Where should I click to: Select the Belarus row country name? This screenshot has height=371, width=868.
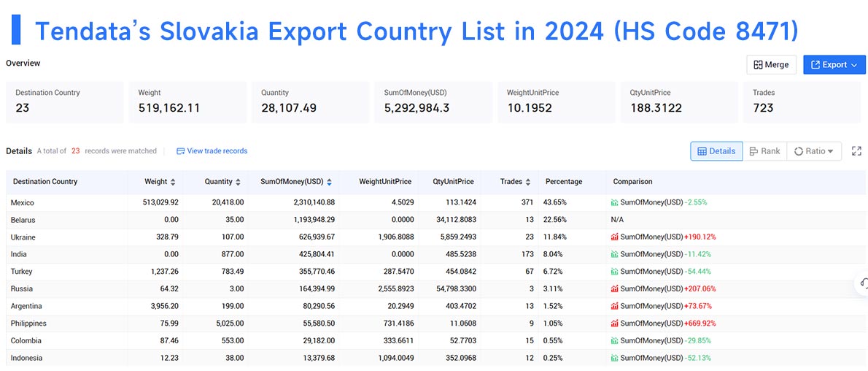tap(23, 220)
